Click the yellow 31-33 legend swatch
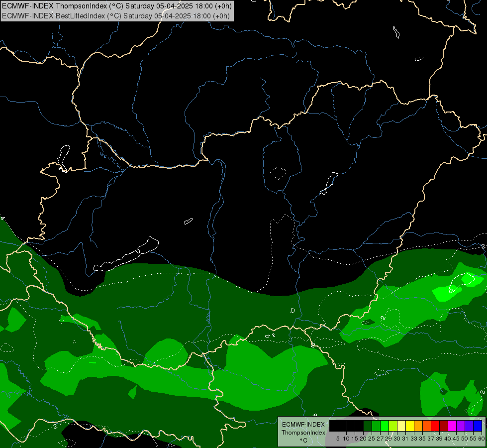487x448 pixels. pyautogui.click(x=410, y=426)
